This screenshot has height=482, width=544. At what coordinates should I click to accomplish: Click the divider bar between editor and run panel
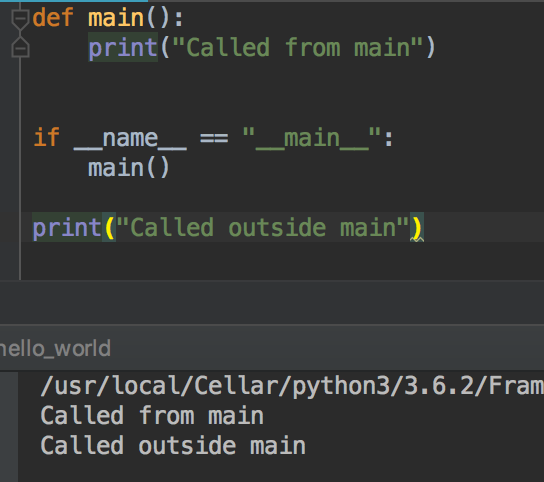[x=272, y=302]
